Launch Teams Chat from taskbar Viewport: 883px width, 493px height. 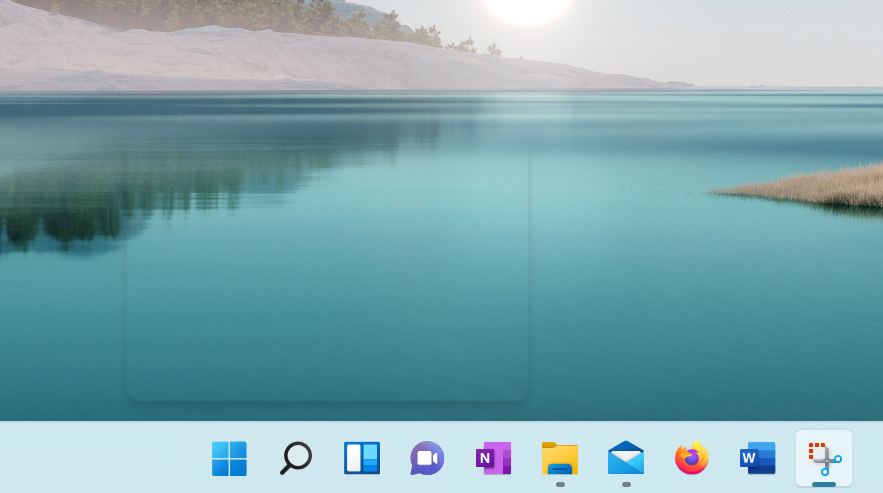[427, 458]
